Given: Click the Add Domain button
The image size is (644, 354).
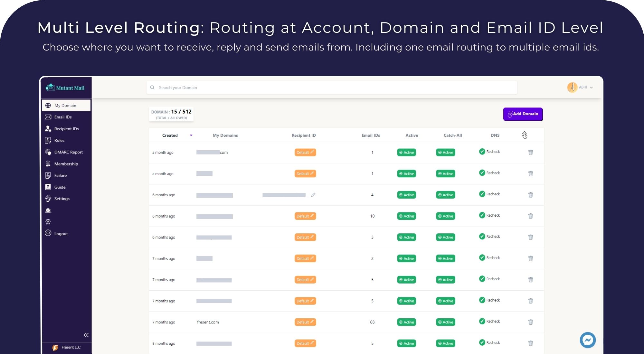Looking at the screenshot, I should (523, 114).
